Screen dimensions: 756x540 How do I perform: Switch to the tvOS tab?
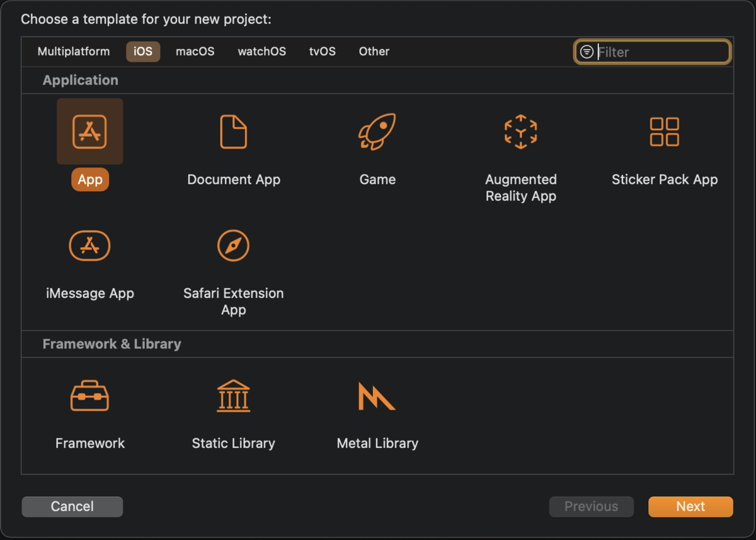(323, 52)
